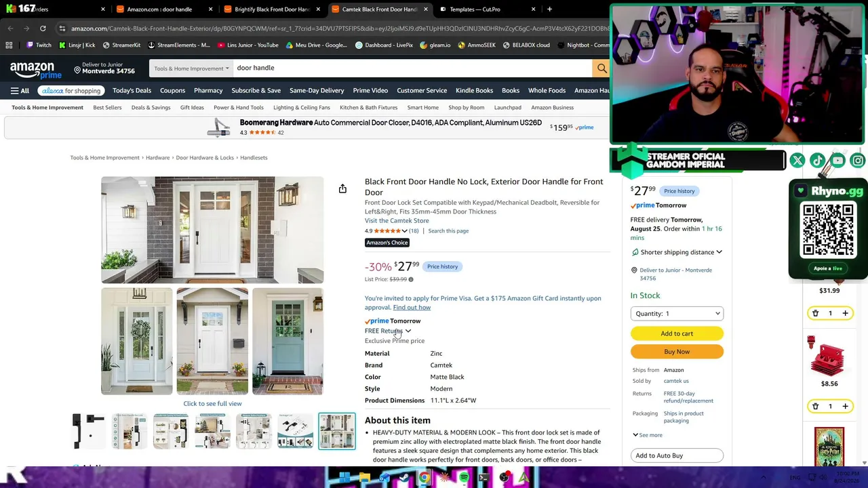Click the Click to see full view link
868x488 pixels.
[212, 404]
